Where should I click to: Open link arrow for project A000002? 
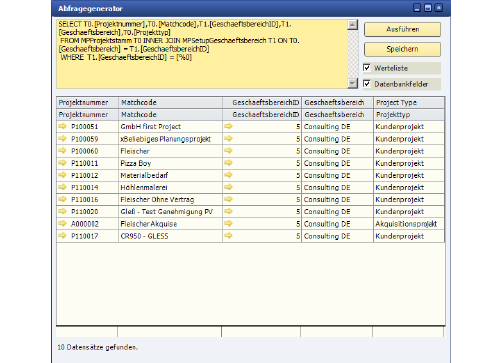click(62, 224)
